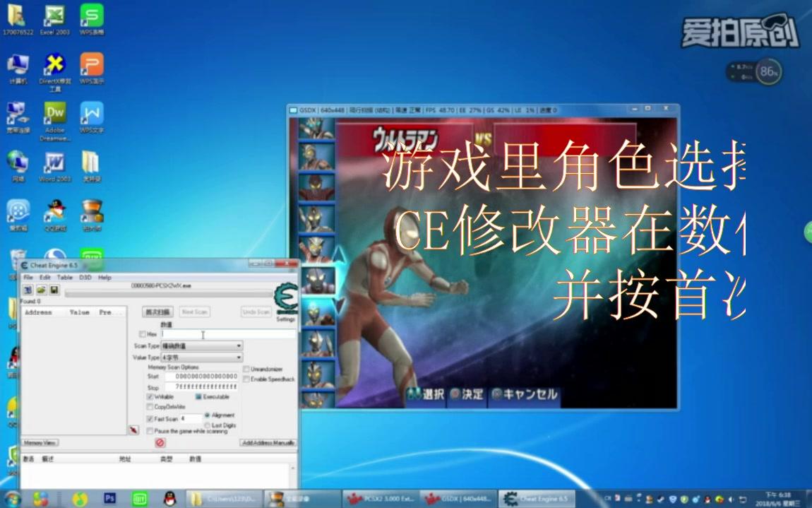Click the red arrow add-to-address-list icon

pyautogui.click(x=133, y=430)
